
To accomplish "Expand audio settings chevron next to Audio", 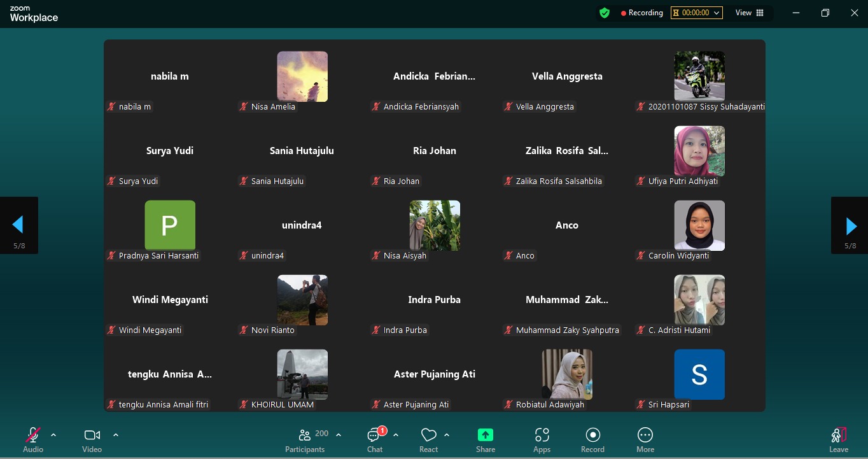I will click(x=53, y=435).
